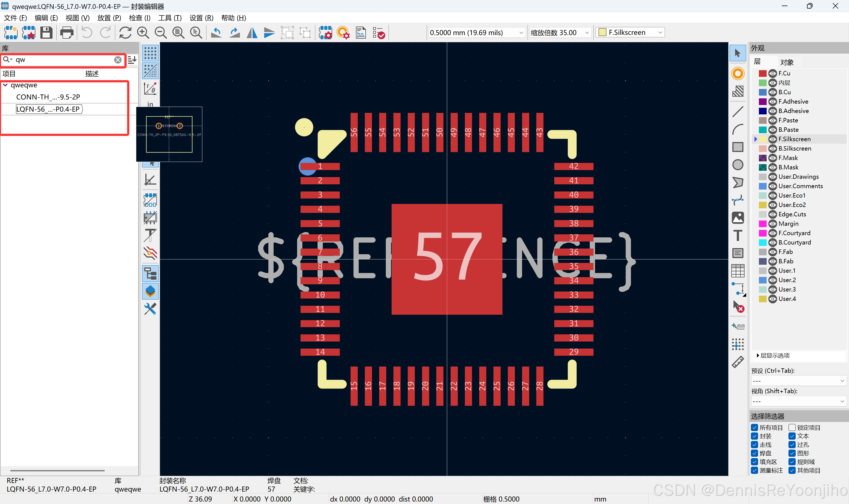This screenshot has width=849, height=504.
Task: Open the Footprint checker icon
Action: (x=379, y=33)
